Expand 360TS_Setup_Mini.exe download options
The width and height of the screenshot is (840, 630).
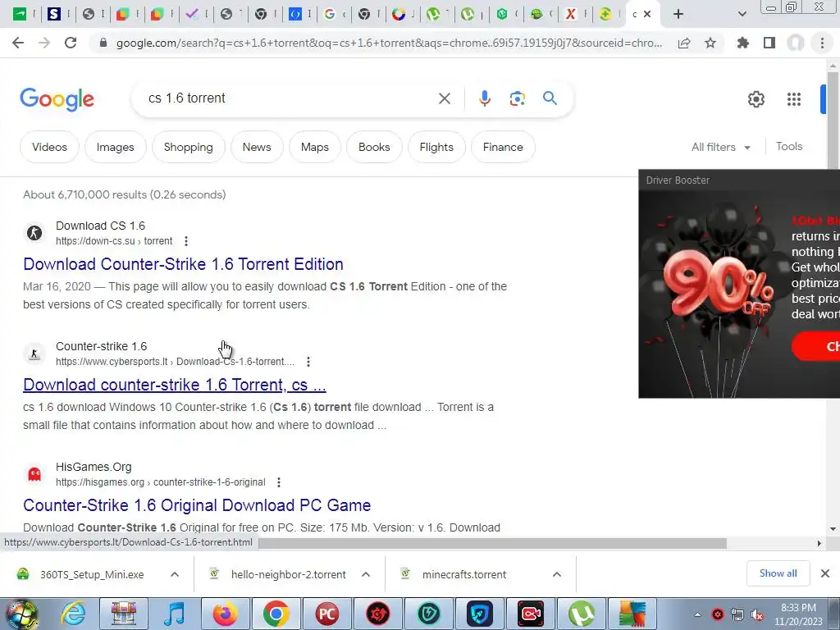[175, 574]
